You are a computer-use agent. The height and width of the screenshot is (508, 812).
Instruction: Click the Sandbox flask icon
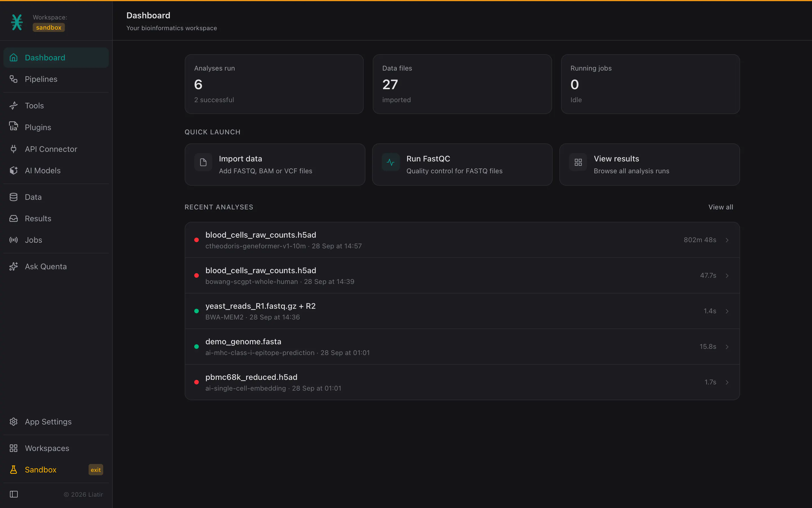click(14, 470)
